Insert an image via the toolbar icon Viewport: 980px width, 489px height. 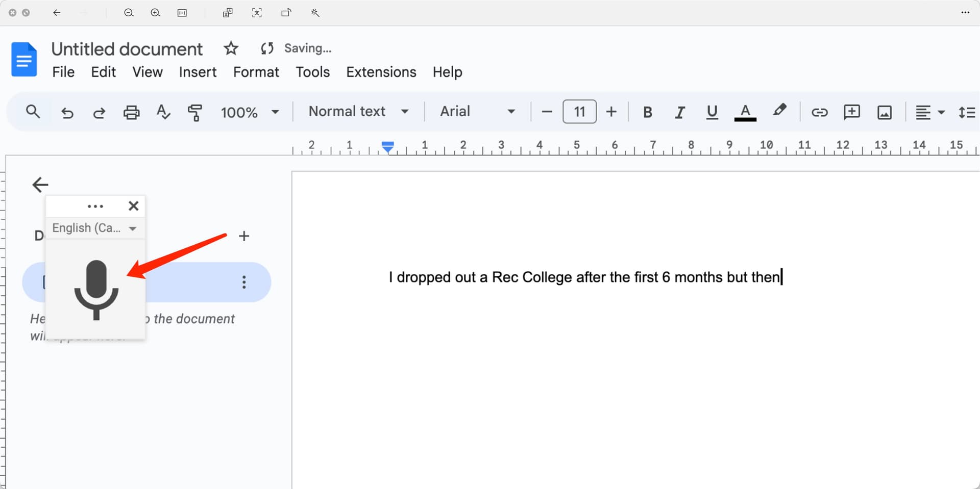pos(885,112)
